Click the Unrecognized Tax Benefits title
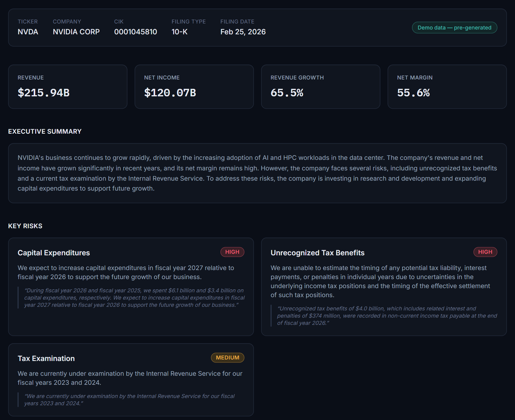The width and height of the screenshot is (515, 420). (317, 253)
